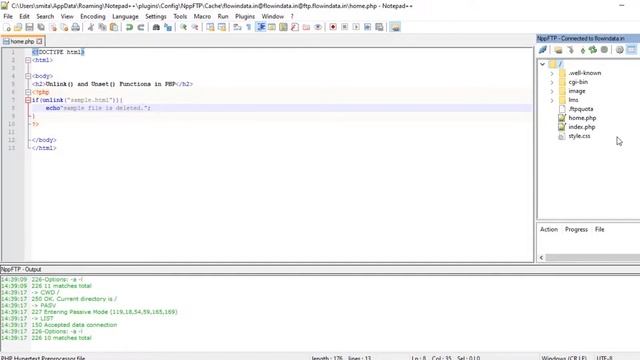Toggle the Monitoring eye icon
Screen dimensions: 640x360
318,27
